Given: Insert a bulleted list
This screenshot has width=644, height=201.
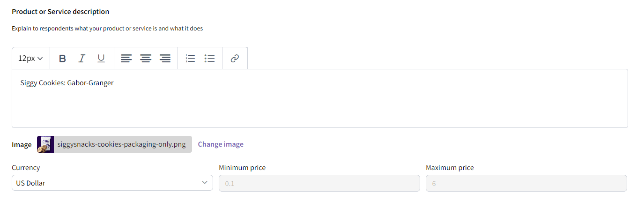Looking at the screenshot, I should 210,59.
